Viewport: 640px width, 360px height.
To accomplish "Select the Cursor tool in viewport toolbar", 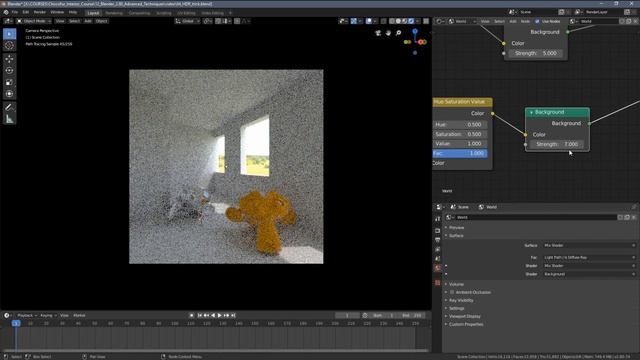I will pyautogui.click(x=9, y=45).
